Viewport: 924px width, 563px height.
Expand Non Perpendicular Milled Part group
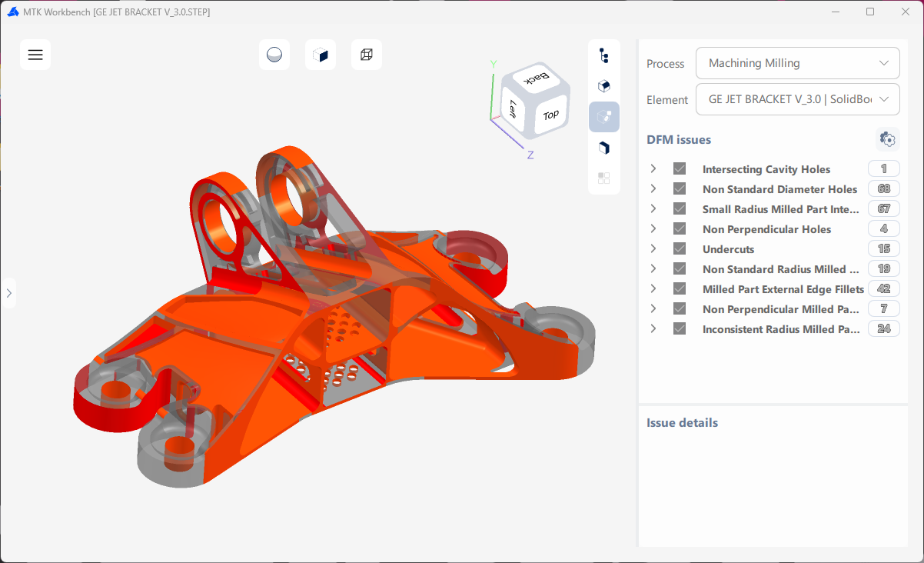653,309
